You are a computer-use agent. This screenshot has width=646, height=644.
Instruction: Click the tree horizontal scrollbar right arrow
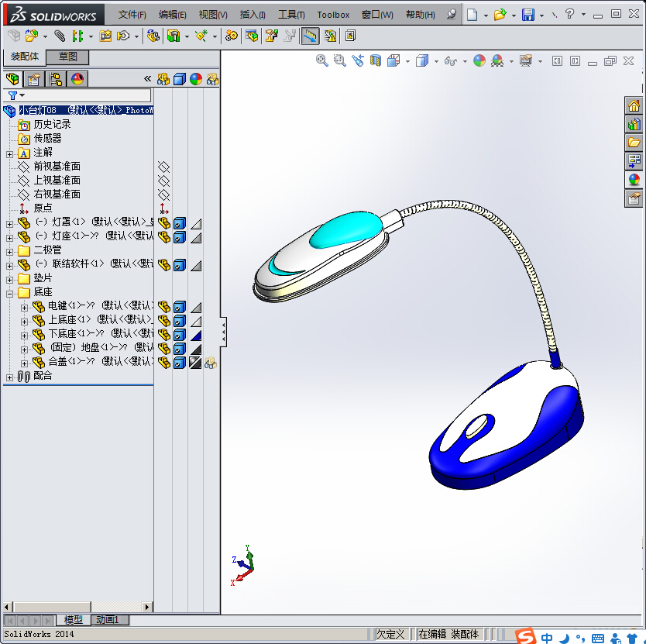(147, 607)
